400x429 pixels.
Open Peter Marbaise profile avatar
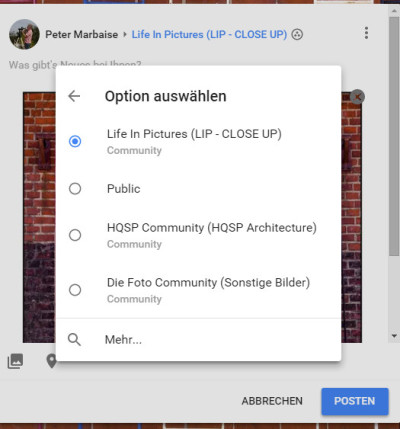click(24, 34)
